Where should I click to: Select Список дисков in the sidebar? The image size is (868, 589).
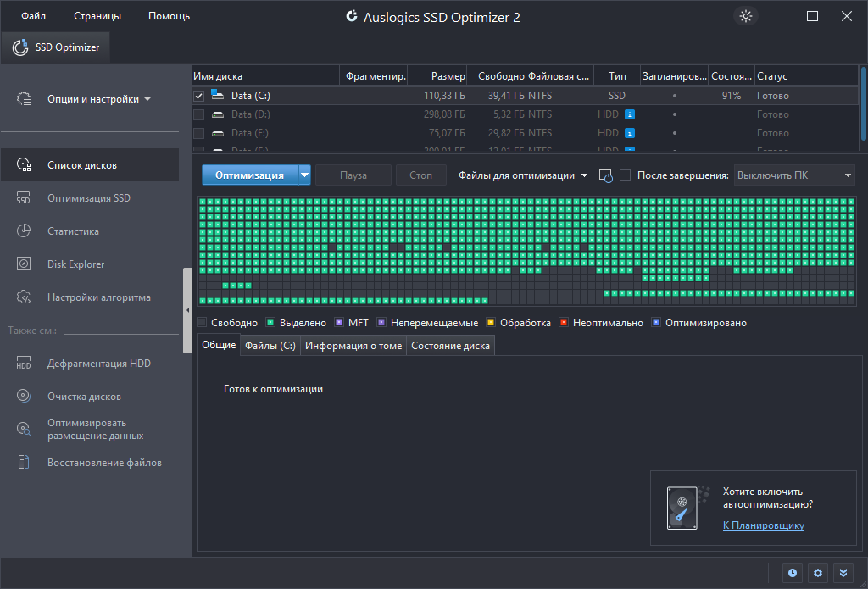point(90,165)
